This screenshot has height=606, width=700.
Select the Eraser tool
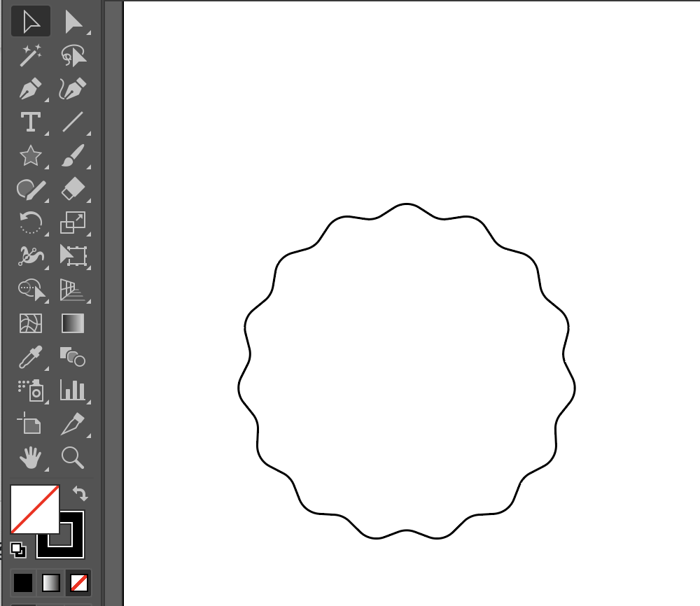73,188
